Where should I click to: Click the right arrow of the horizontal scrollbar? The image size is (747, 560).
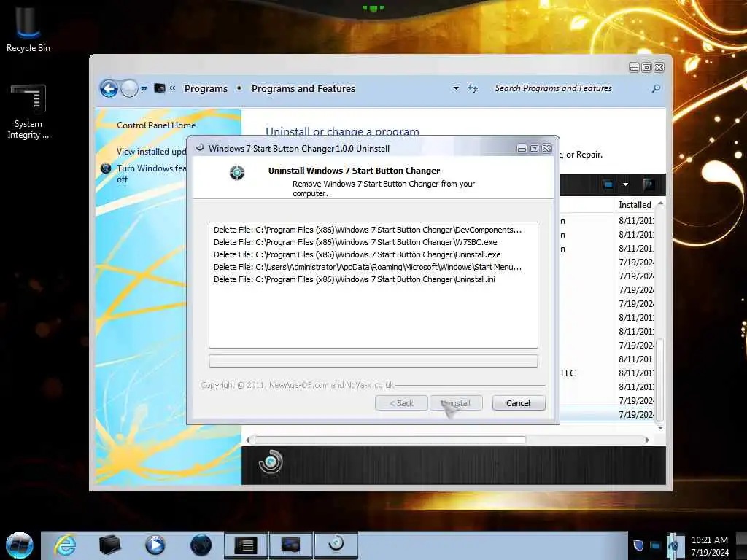click(x=647, y=440)
